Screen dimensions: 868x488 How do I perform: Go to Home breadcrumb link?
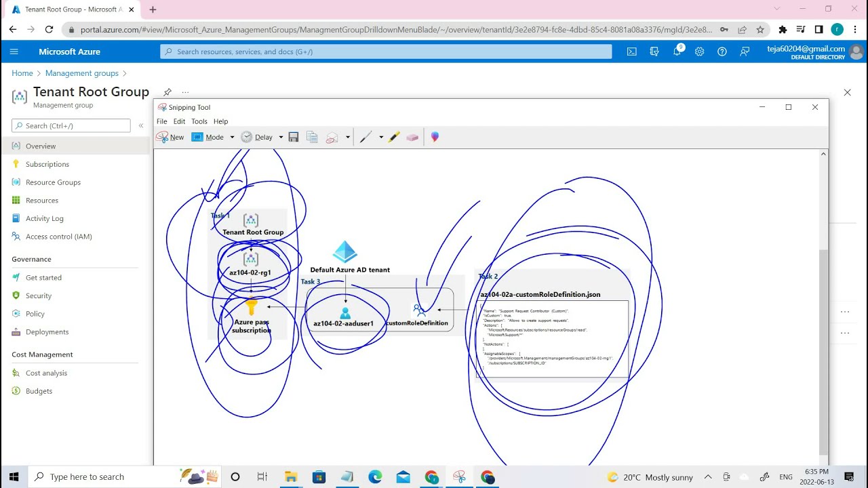pos(22,73)
